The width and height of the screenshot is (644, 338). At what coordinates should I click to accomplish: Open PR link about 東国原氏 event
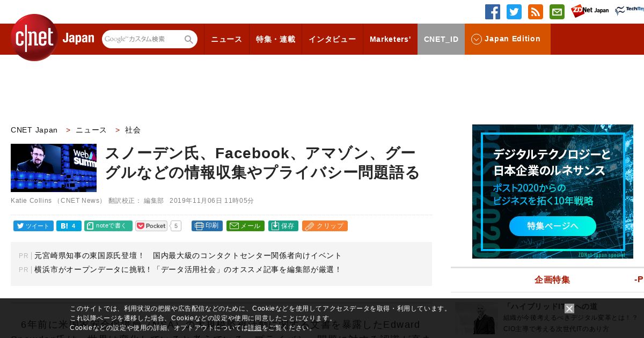(x=188, y=255)
